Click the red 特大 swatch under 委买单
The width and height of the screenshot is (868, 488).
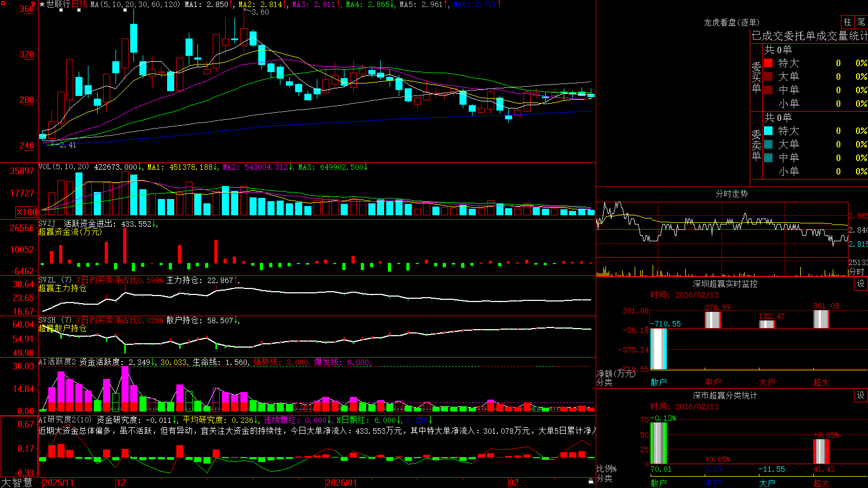(768, 63)
